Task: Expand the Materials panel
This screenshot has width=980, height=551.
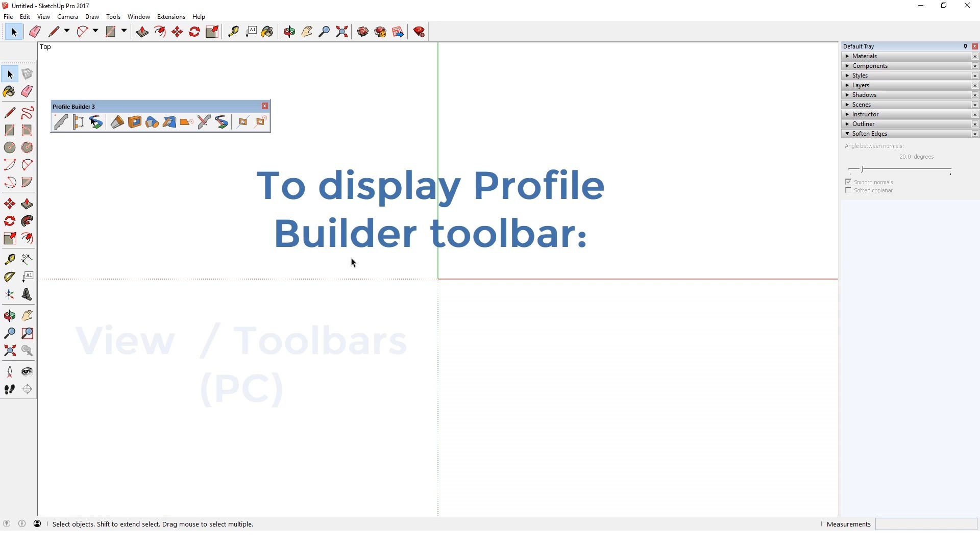Action: (847, 56)
